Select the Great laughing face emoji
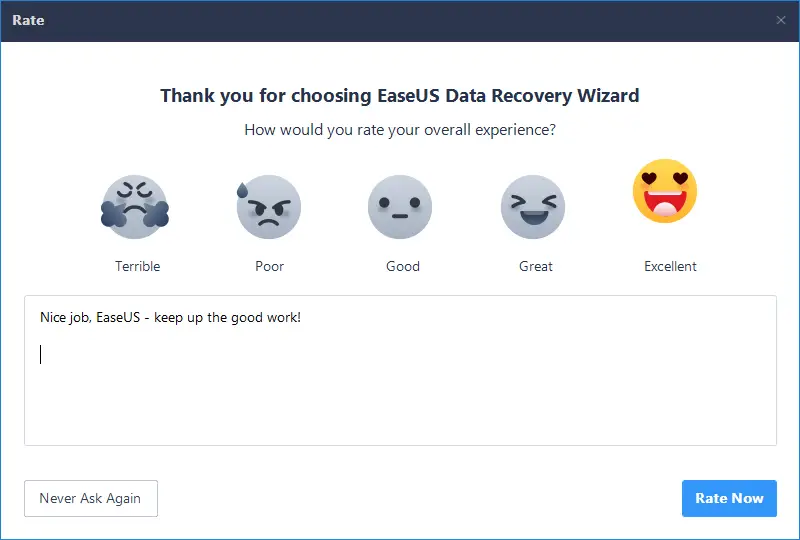 [x=533, y=207]
